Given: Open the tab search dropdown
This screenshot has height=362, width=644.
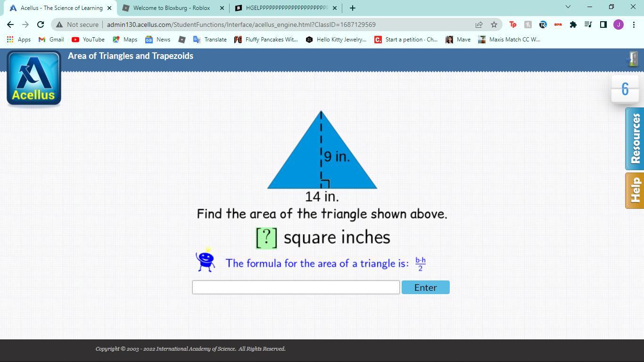Looking at the screenshot, I should click(x=568, y=7).
